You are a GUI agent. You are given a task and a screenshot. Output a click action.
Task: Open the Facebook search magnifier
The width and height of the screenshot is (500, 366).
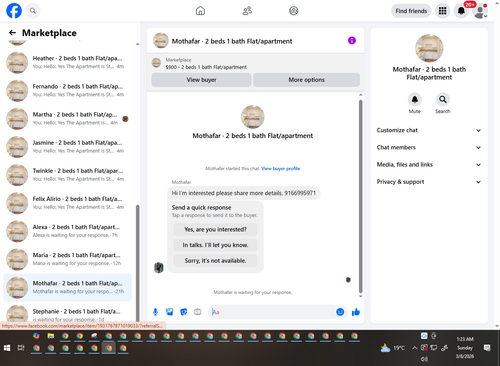(33, 11)
